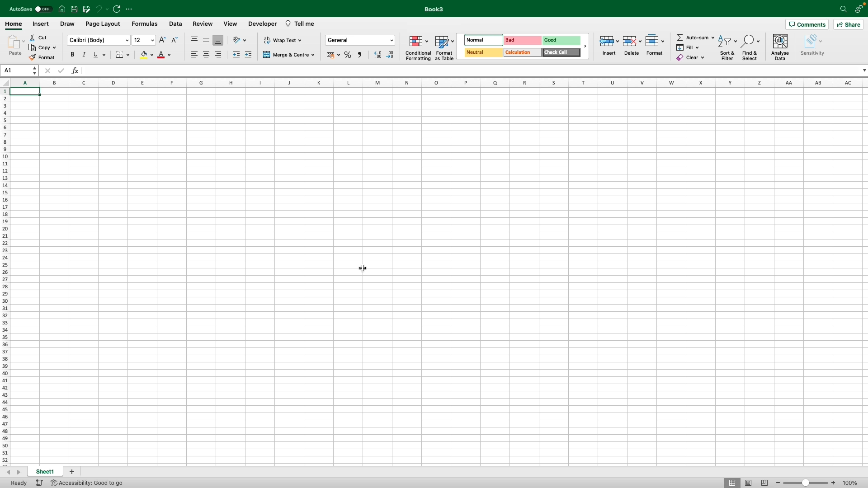This screenshot has width=868, height=488.
Task: Add a new sheet with the plus button
Action: click(x=71, y=471)
